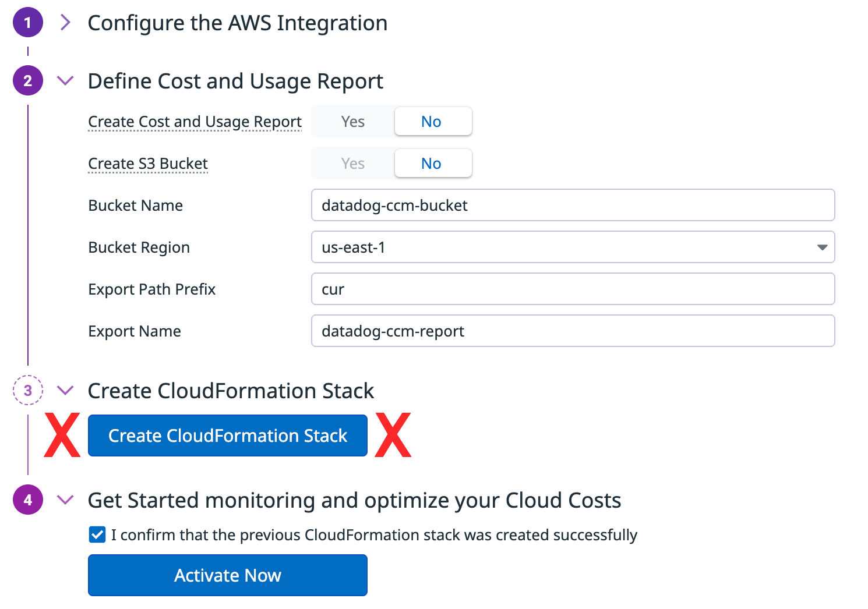The height and width of the screenshot is (609, 868).
Task: Open the Bucket Region dropdown
Action: pyautogui.click(x=573, y=247)
